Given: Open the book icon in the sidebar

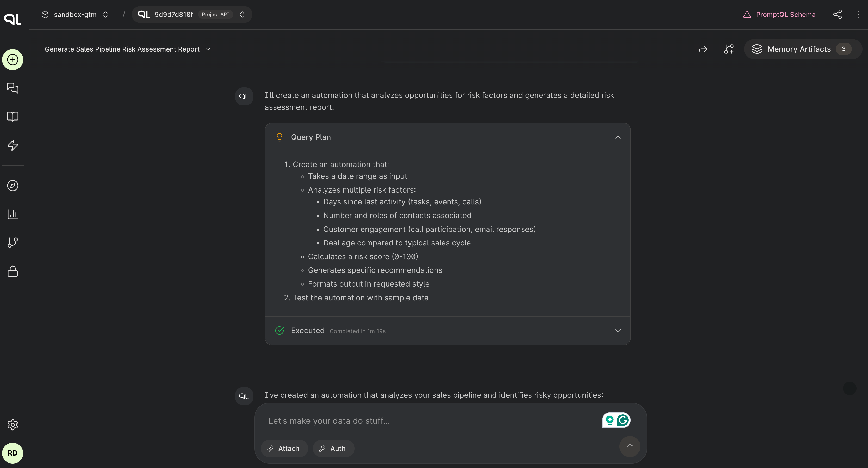Looking at the screenshot, I should [x=13, y=117].
